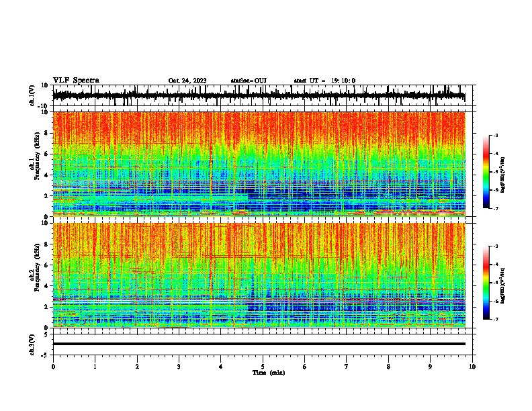Click the time axis tick label '7'
The width and height of the screenshot is (532, 411).
tap(347, 367)
